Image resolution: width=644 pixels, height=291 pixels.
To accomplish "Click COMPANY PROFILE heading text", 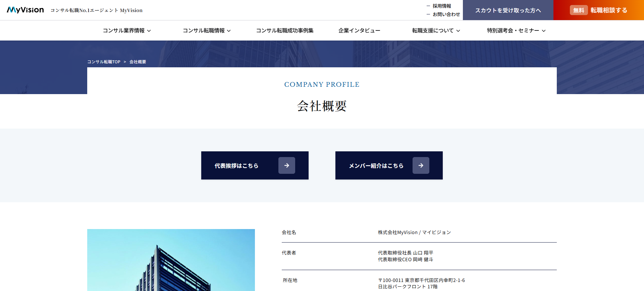I will [322, 84].
